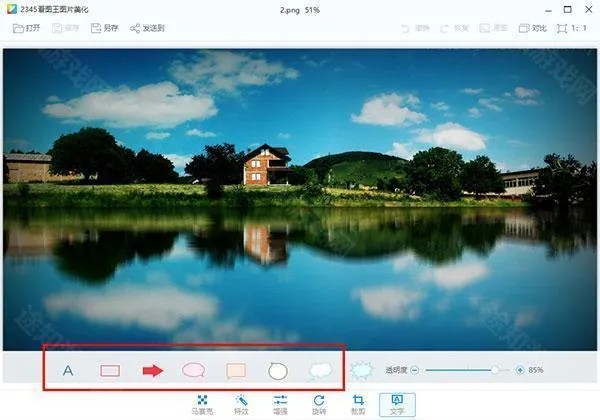
Task: Undo with the 撤销 arrow button
Action: (415, 28)
